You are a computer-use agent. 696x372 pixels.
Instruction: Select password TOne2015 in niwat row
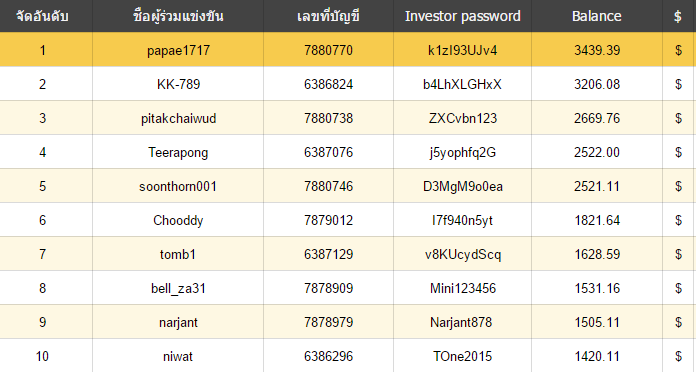463,356
